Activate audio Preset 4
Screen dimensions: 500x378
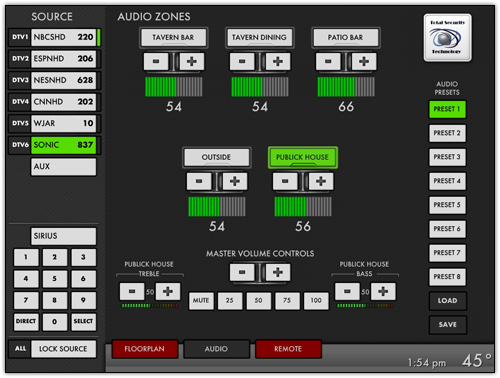click(x=447, y=181)
